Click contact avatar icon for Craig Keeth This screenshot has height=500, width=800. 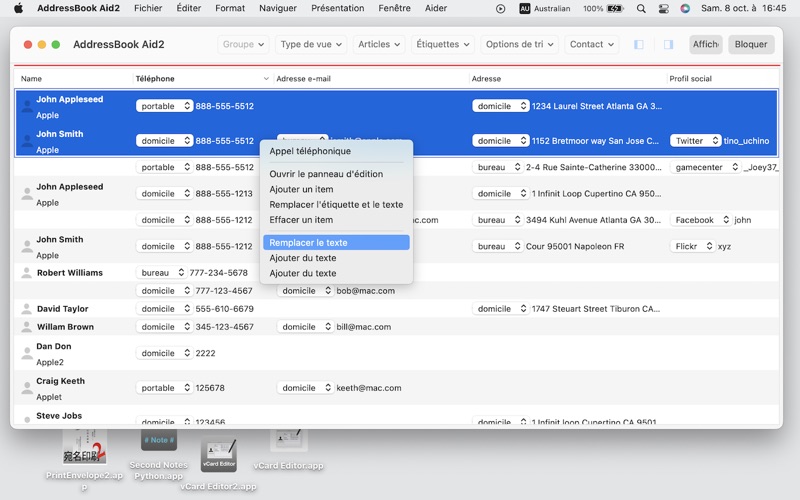pyautogui.click(x=27, y=388)
